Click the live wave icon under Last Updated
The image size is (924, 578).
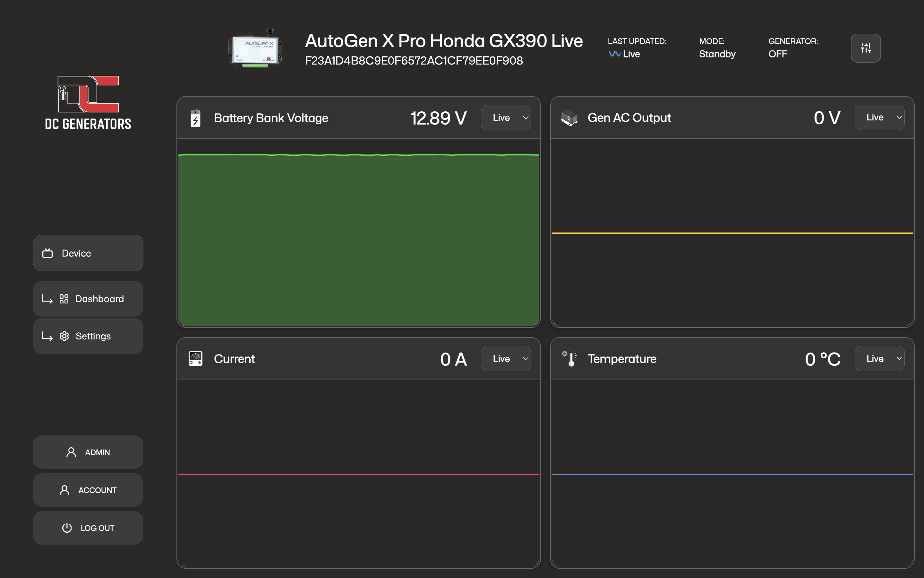coord(614,54)
